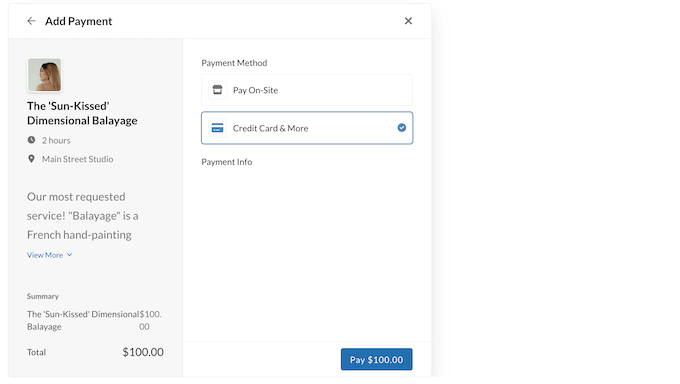Click the Pay $100.00 button
The width and height of the screenshot is (680, 384).
[376, 359]
